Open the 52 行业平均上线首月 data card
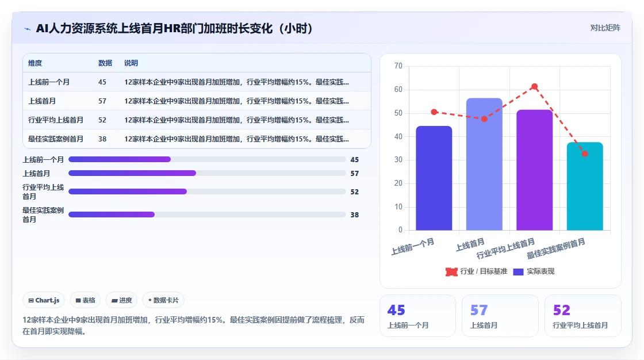 pyautogui.click(x=583, y=316)
